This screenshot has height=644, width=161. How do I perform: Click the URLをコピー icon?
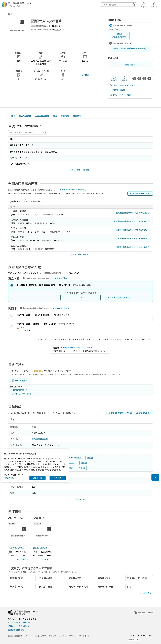point(124,79)
